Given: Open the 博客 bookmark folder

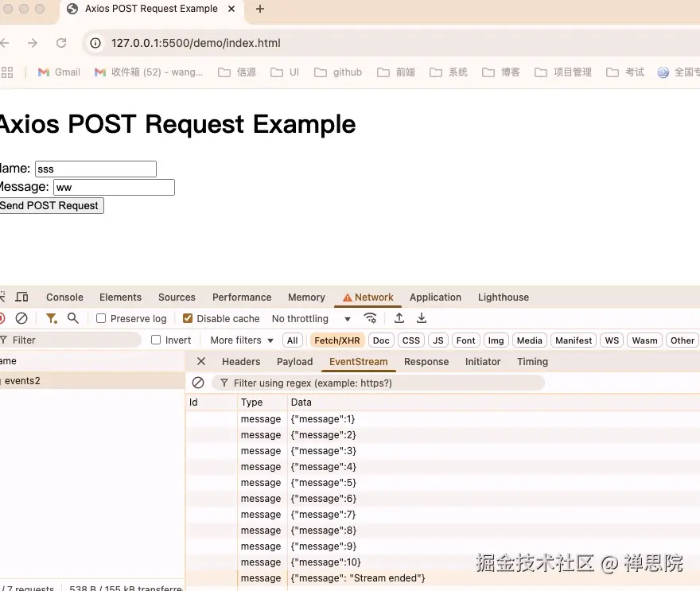Looking at the screenshot, I should 501,72.
